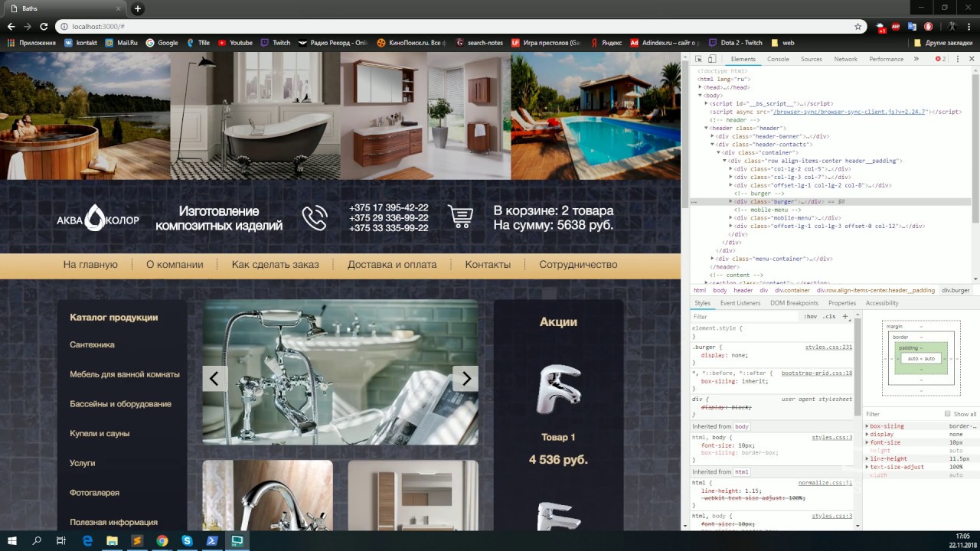The height and width of the screenshot is (551, 980).
Task: Open Sublime Text from the taskbar
Action: click(136, 541)
